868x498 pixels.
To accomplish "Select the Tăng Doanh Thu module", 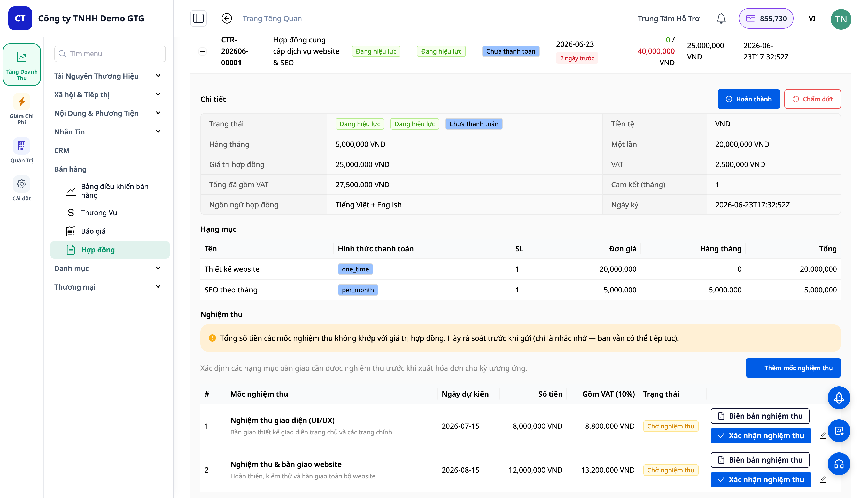I will 21,65.
